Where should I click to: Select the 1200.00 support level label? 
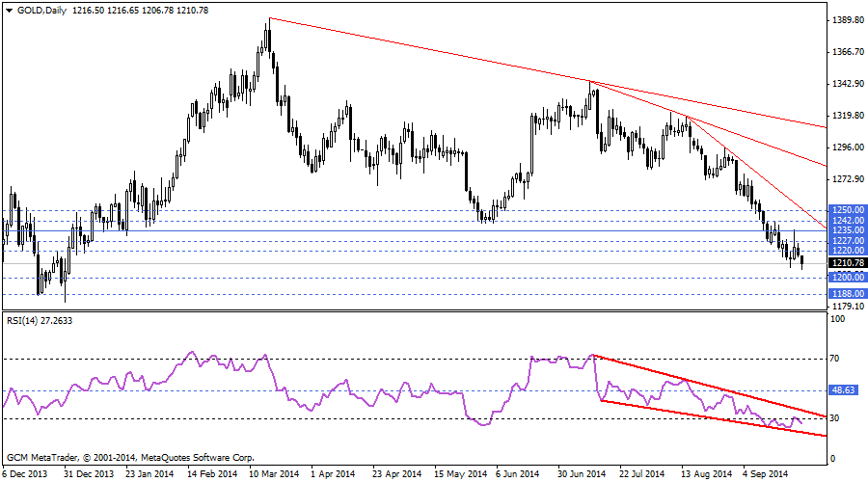click(x=846, y=278)
